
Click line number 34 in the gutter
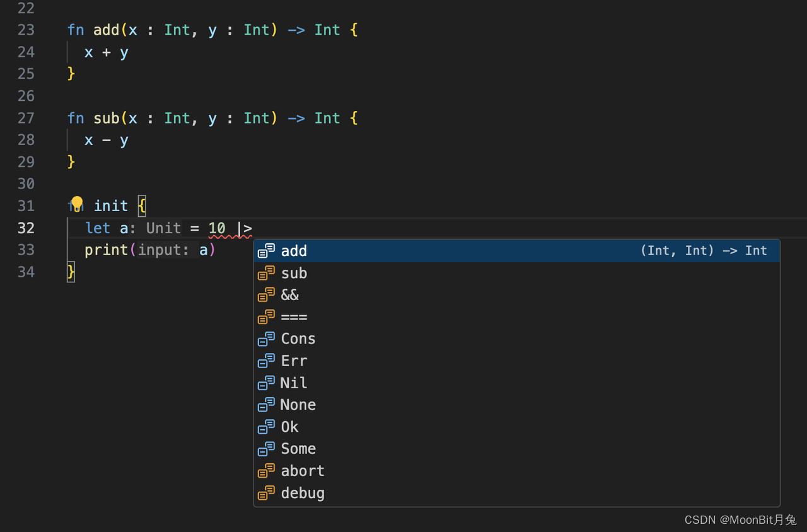coord(26,272)
